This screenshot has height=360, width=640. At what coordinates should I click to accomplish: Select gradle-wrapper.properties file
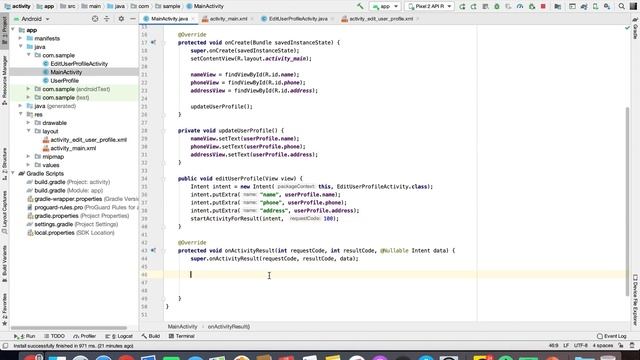tap(82, 199)
